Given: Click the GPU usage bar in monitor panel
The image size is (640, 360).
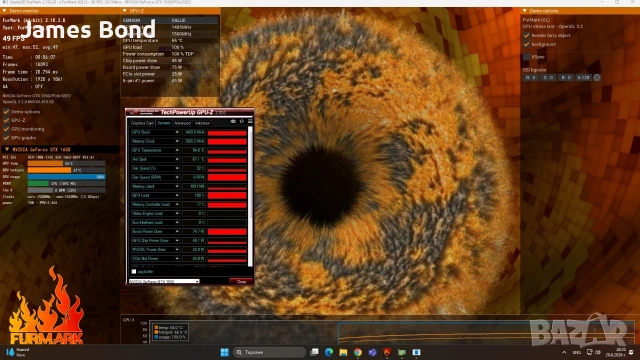Looking at the screenshot, I should [67, 177].
